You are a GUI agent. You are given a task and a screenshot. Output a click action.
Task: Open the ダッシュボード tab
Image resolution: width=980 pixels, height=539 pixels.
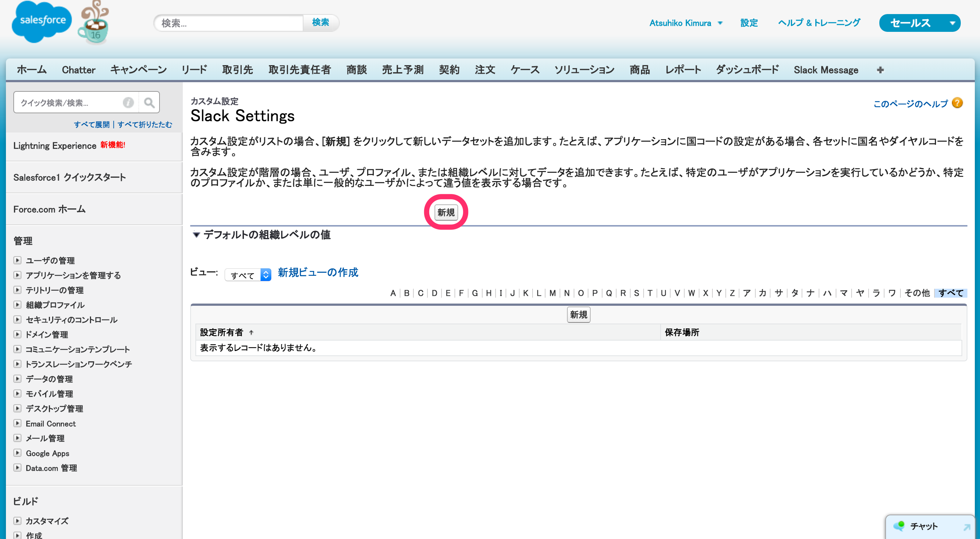[x=747, y=70]
